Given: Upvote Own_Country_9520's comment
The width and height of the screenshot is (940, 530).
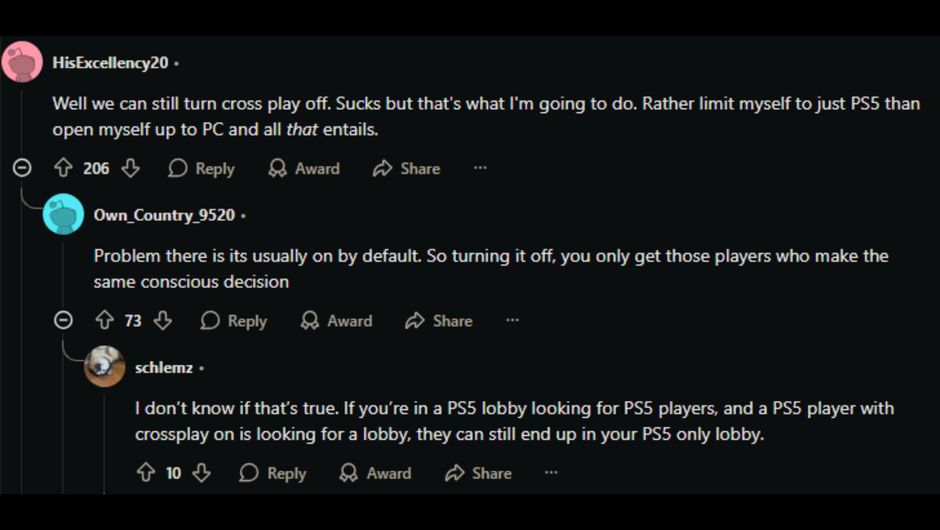Looking at the screenshot, I should click(x=104, y=320).
